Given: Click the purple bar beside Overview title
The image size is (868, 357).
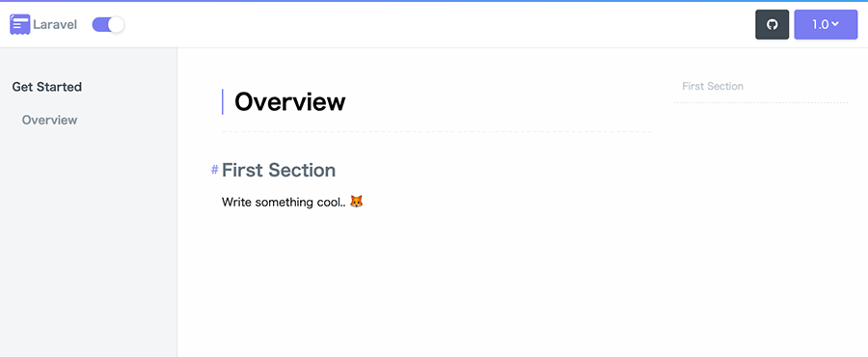Looking at the screenshot, I should click(223, 102).
